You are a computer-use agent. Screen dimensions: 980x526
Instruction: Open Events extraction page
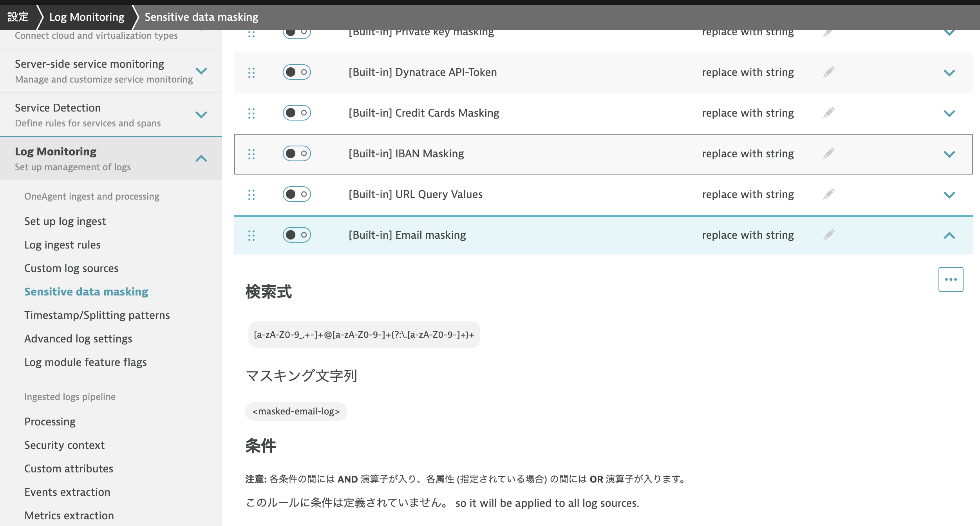[x=67, y=492]
